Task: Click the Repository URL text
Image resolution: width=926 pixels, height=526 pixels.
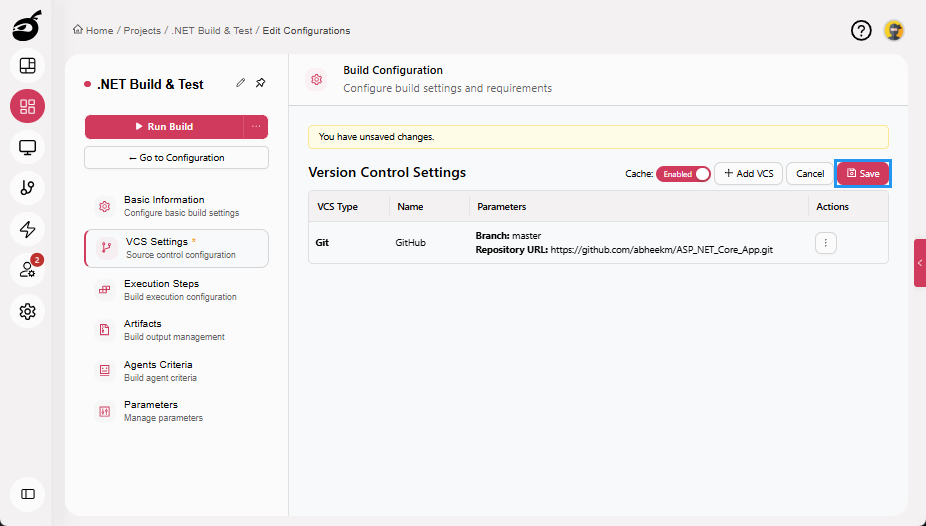Action: pyautogui.click(x=624, y=250)
